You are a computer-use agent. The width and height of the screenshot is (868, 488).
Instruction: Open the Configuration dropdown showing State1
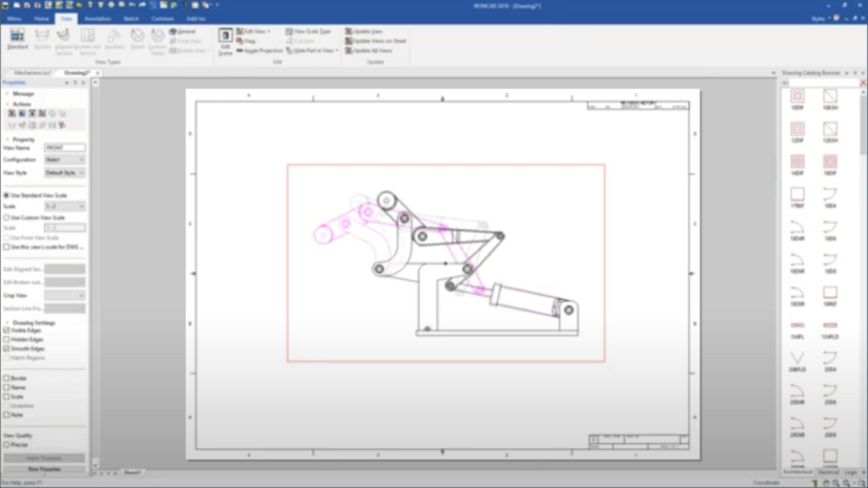[x=64, y=159]
